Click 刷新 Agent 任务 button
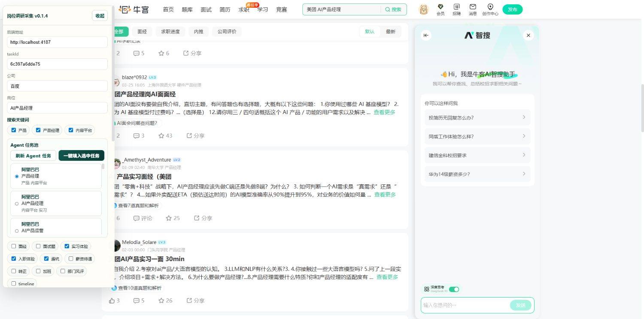 (33, 156)
